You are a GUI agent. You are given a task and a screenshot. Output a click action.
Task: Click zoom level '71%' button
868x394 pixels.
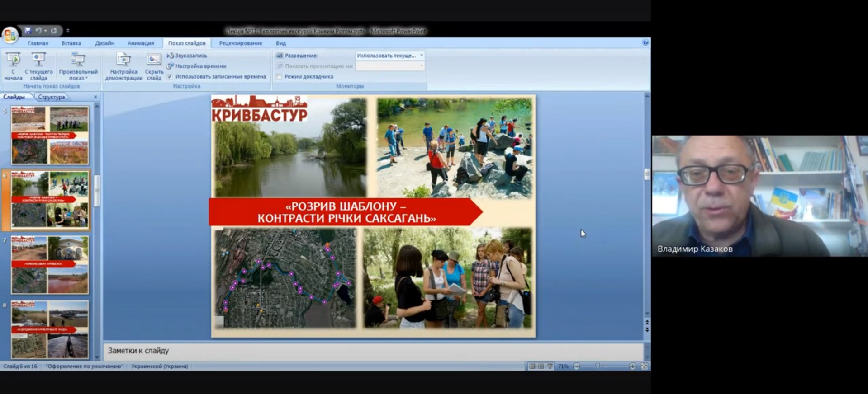tap(563, 366)
